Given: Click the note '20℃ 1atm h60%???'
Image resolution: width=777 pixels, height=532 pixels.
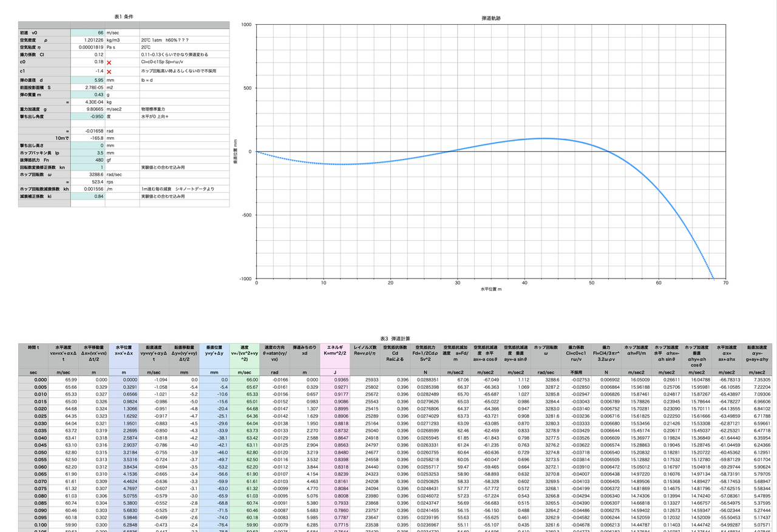Looking at the screenshot, I should coord(165,39).
